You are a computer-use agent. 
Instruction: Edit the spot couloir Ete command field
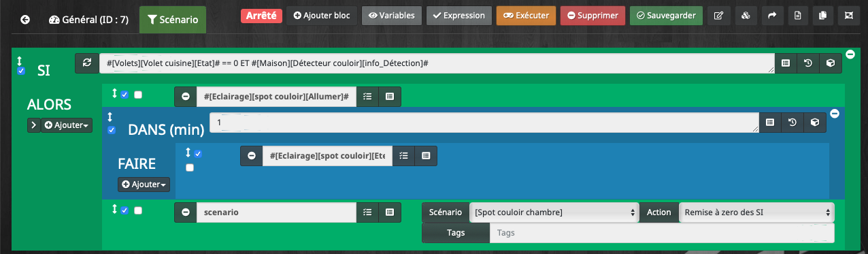[328, 156]
